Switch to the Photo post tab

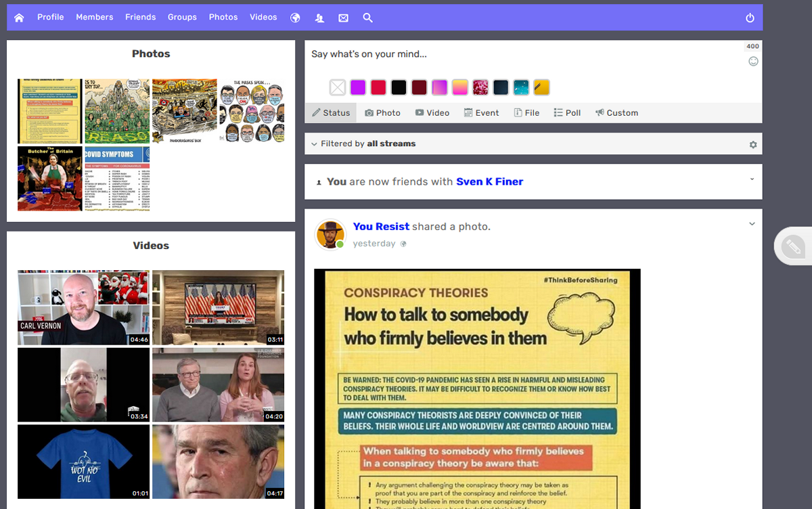(383, 113)
